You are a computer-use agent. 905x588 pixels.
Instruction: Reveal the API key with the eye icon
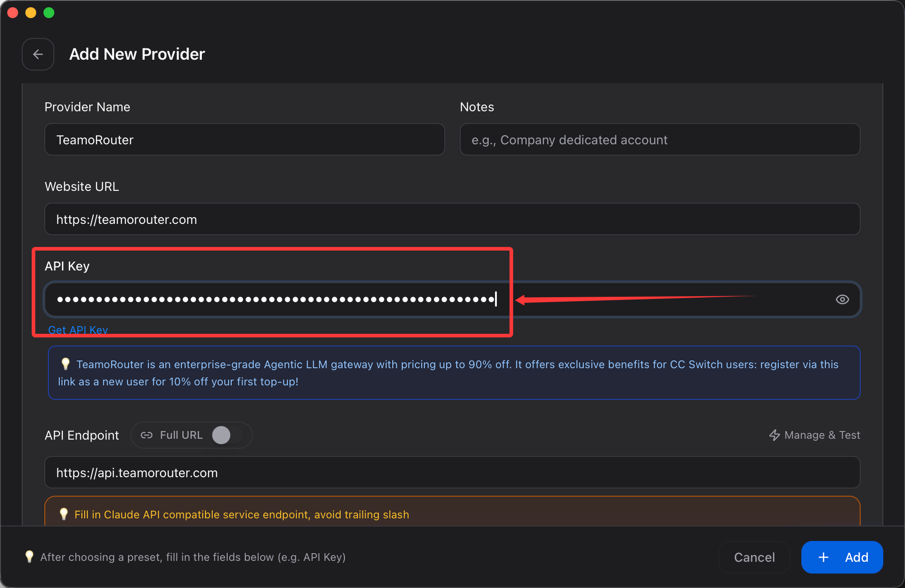pyautogui.click(x=842, y=299)
